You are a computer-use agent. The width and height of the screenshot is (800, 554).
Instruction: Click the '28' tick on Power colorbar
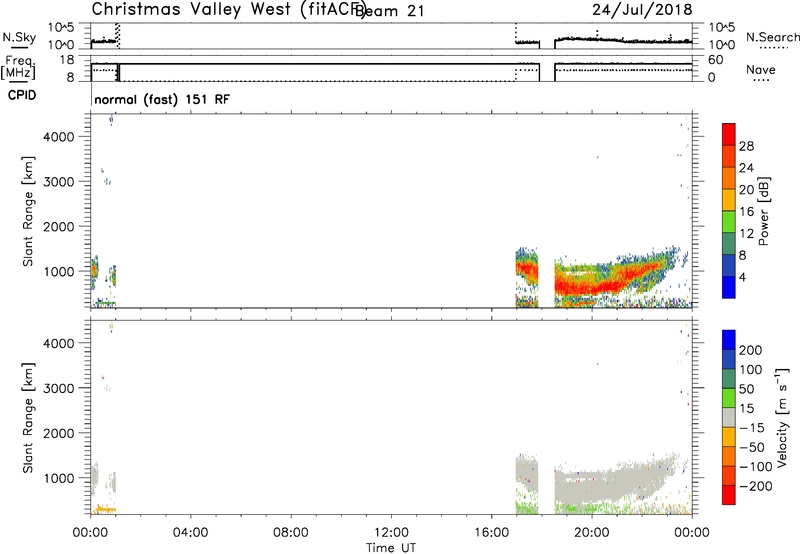coord(746,146)
